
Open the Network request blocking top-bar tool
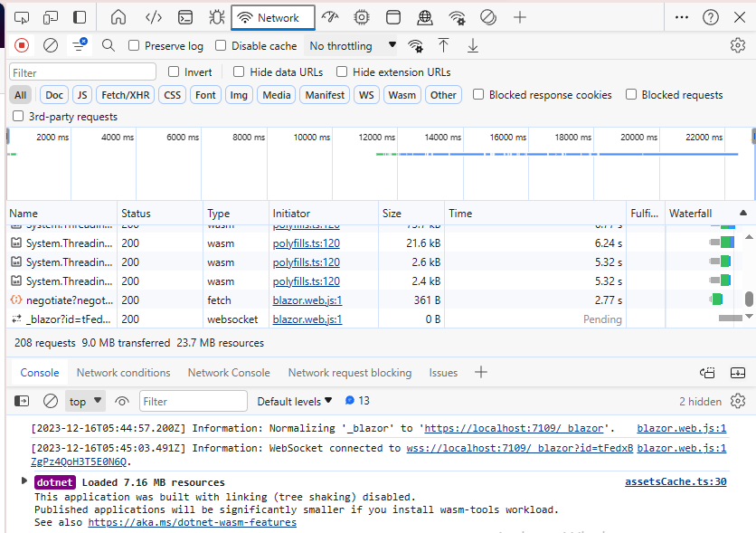488,18
